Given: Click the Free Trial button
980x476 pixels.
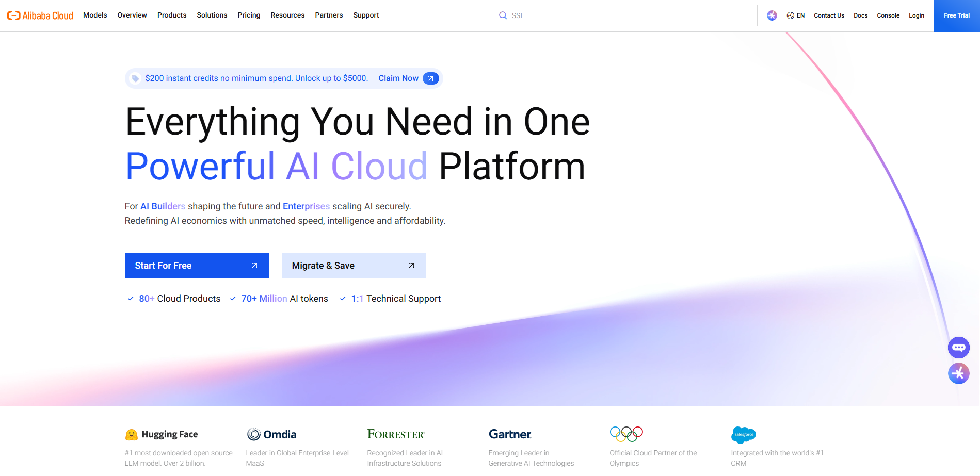Looking at the screenshot, I should (957, 16).
